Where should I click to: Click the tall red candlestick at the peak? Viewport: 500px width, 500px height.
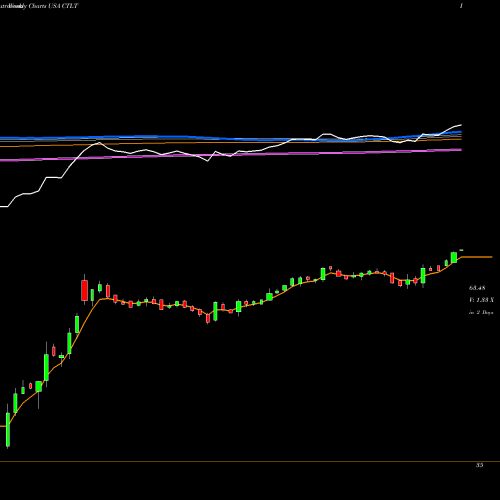pos(85,290)
